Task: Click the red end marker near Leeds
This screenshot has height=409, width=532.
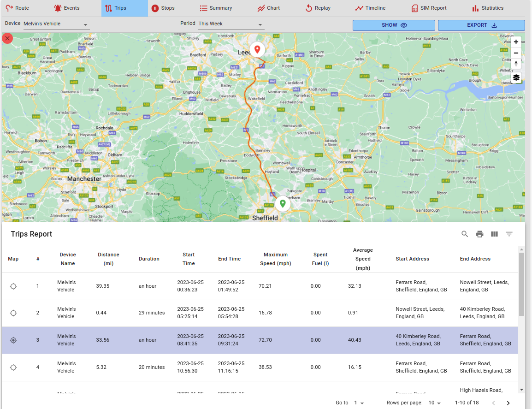Action: pos(258,49)
